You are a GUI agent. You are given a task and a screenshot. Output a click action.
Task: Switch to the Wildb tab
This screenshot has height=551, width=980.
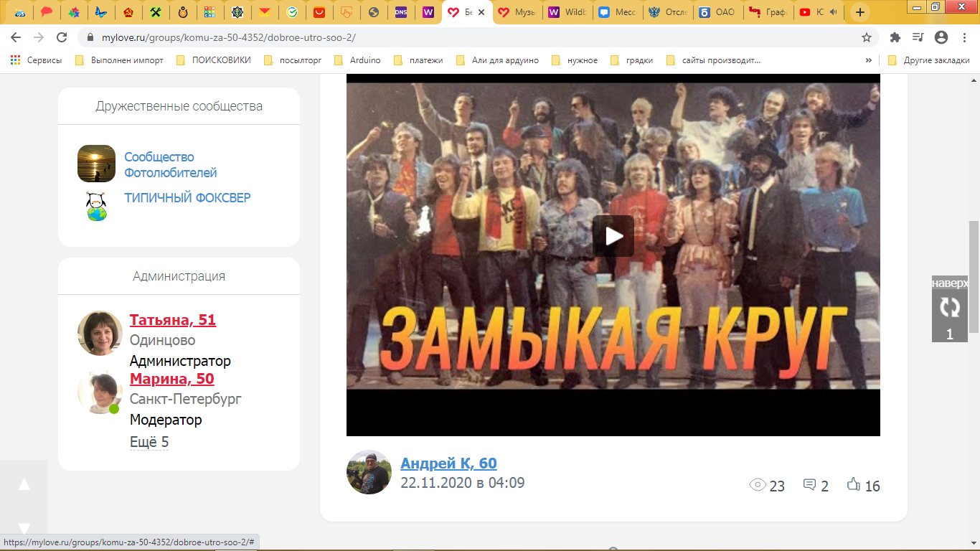[x=566, y=12]
